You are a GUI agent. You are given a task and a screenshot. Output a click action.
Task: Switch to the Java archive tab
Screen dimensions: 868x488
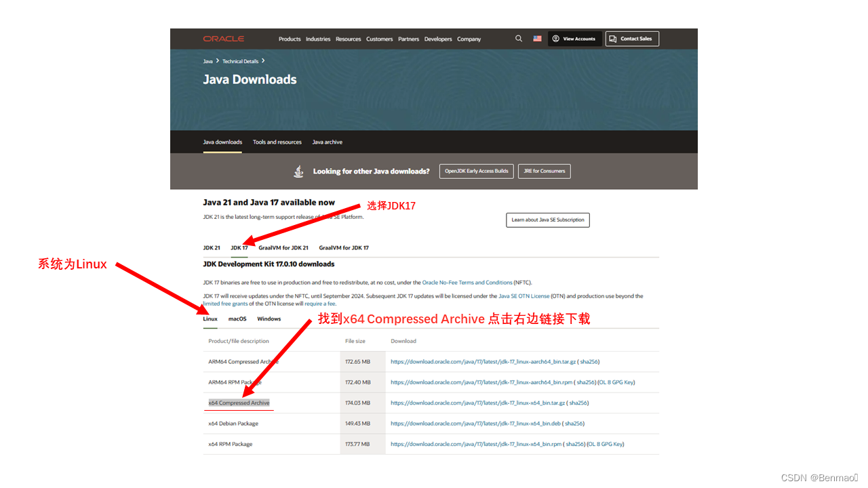[328, 142]
